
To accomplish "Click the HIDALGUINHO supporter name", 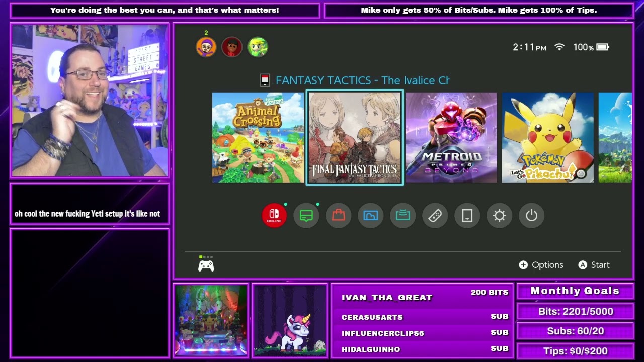I will (371, 349).
